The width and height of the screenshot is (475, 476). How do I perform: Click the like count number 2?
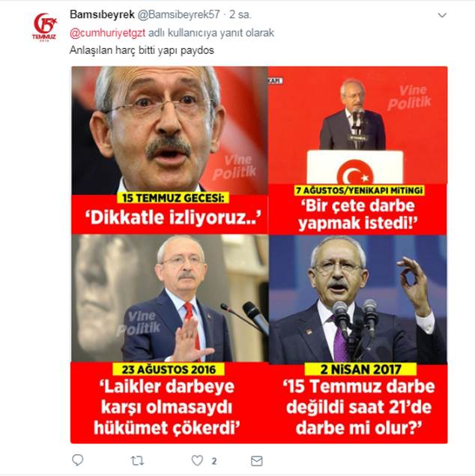pos(214,462)
